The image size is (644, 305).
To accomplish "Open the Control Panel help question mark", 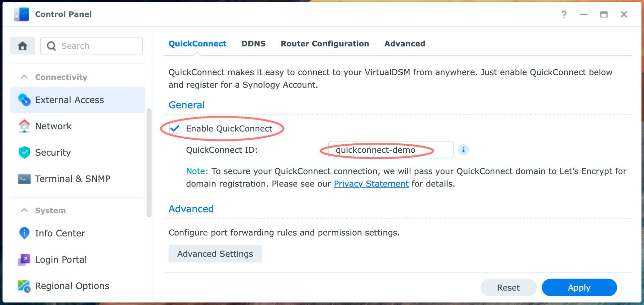I will tap(564, 14).
